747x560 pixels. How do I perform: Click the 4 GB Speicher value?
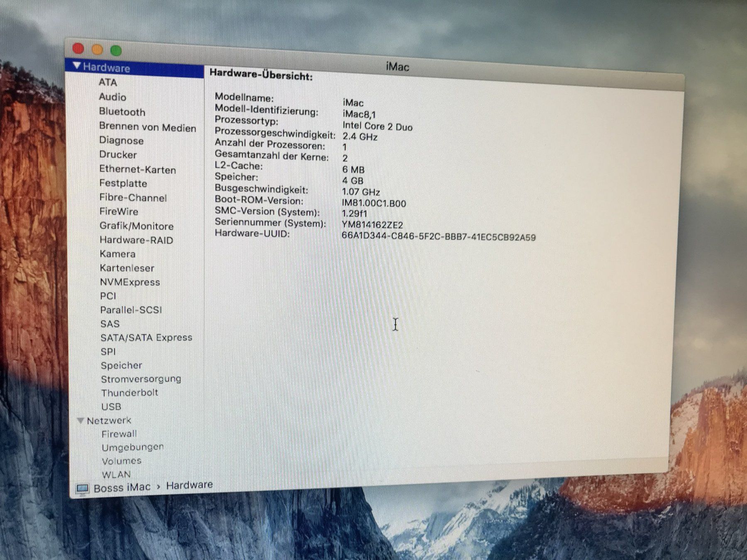click(x=353, y=180)
